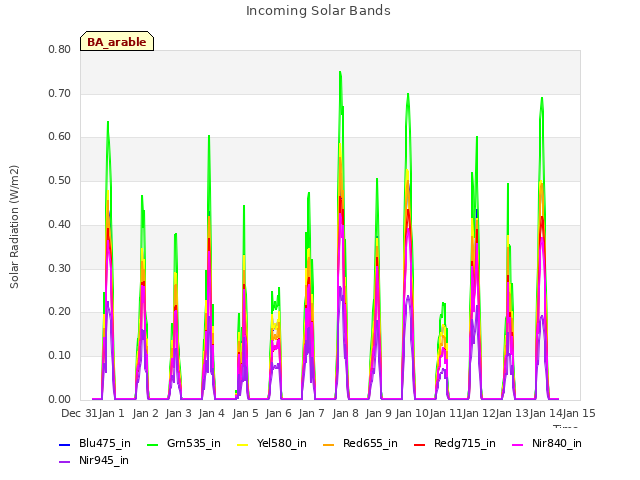This screenshot has height=480, width=640.
Task: Click the 0.50 y-axis value
Action: click(x=60, y=180)
